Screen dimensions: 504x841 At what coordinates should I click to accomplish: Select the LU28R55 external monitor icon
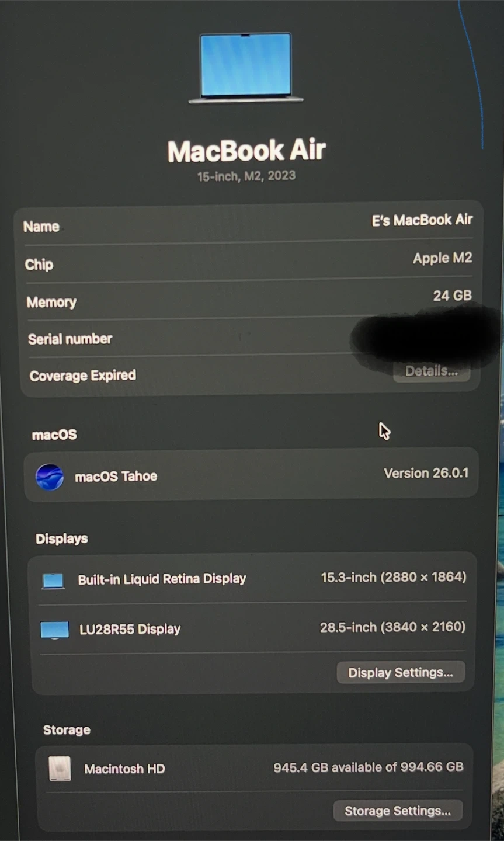click(x=55, y=630)
